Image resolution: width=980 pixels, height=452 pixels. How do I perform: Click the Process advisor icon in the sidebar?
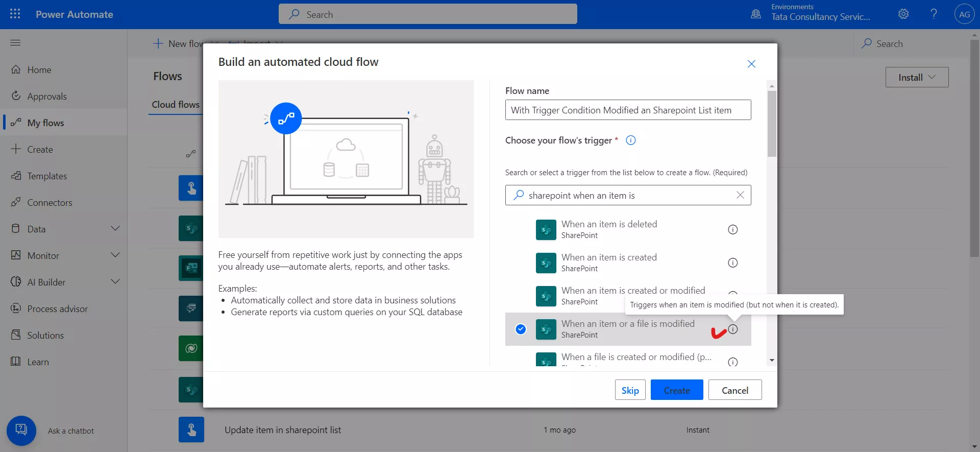(16, 308)
